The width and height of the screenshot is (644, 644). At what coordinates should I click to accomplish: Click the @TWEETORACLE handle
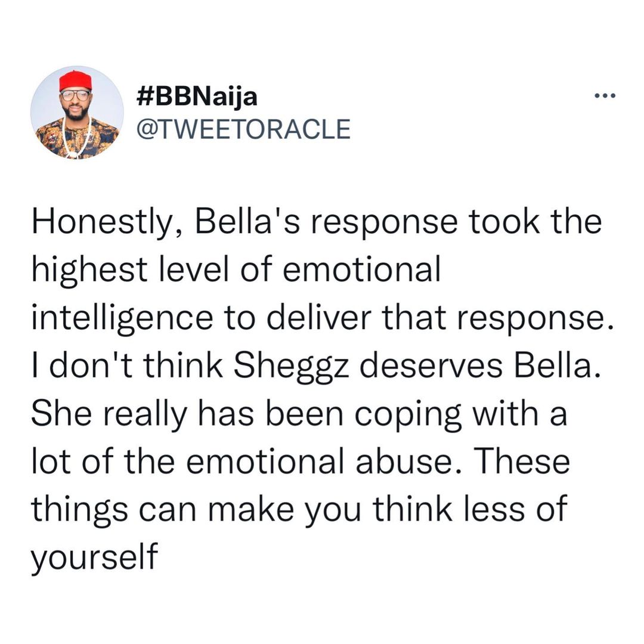click(244, 128)
